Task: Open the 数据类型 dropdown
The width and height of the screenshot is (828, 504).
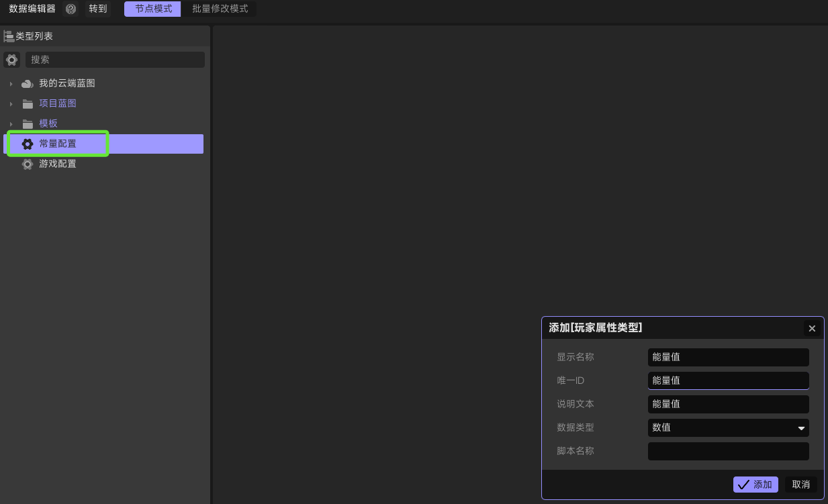Action: point(728,427)
